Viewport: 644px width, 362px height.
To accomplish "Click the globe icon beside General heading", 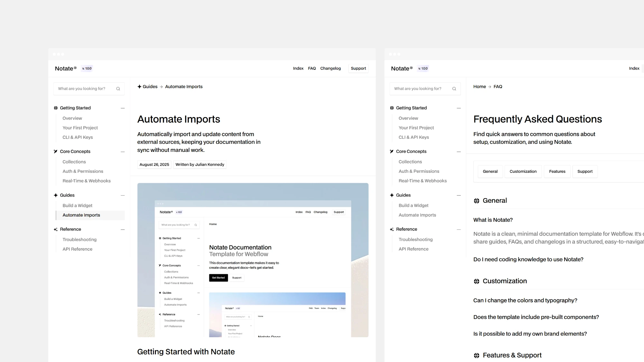I will click(x=477, y=200).
